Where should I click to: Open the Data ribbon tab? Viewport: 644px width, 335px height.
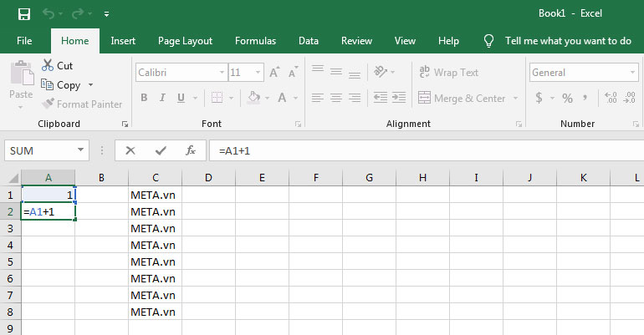click(309, 41)
